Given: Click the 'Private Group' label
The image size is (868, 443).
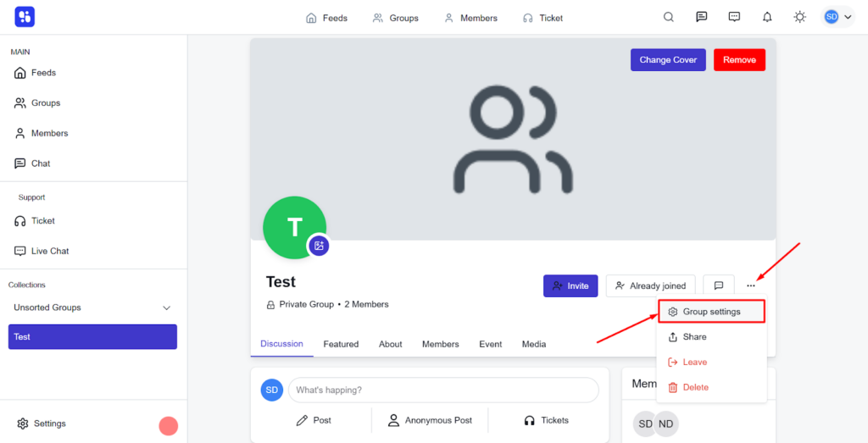Looking at the screenshot, I should pos(306,304).
